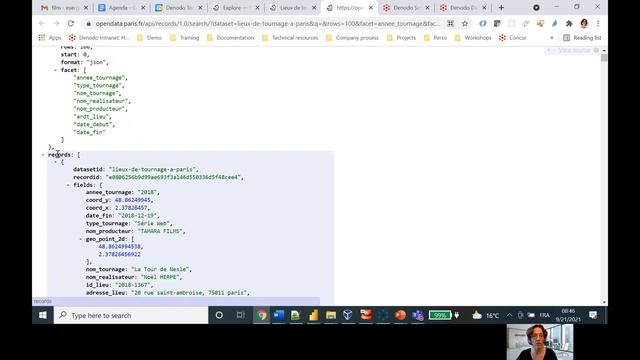Bookmark this page with the star icon
Screen dimensions: 640x360
click(465, 24)
